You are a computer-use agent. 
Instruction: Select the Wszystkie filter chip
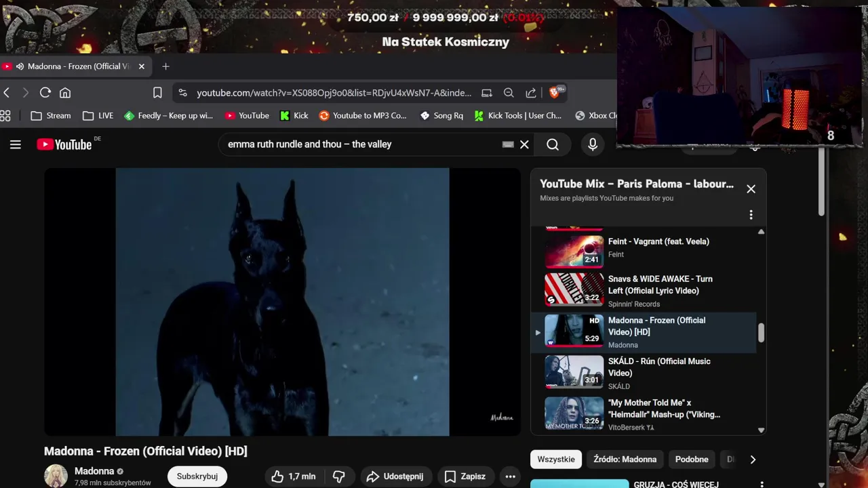click(556, 460)
